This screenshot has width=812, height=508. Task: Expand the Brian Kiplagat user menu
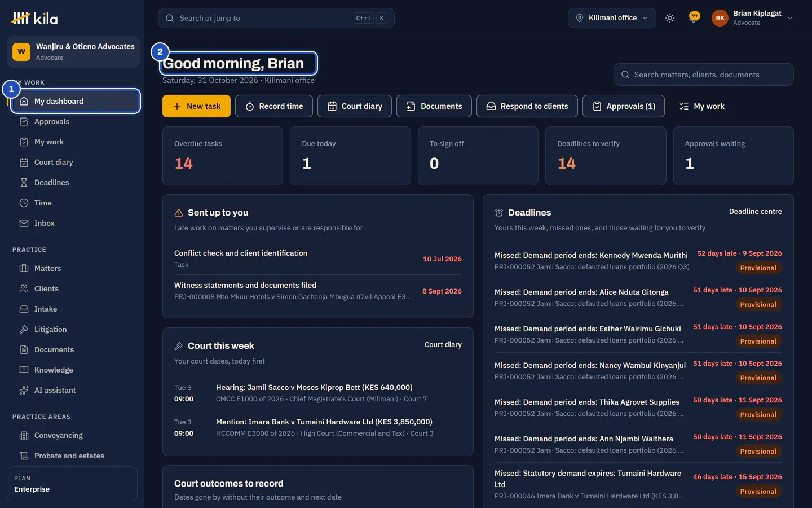coord(753,18)
